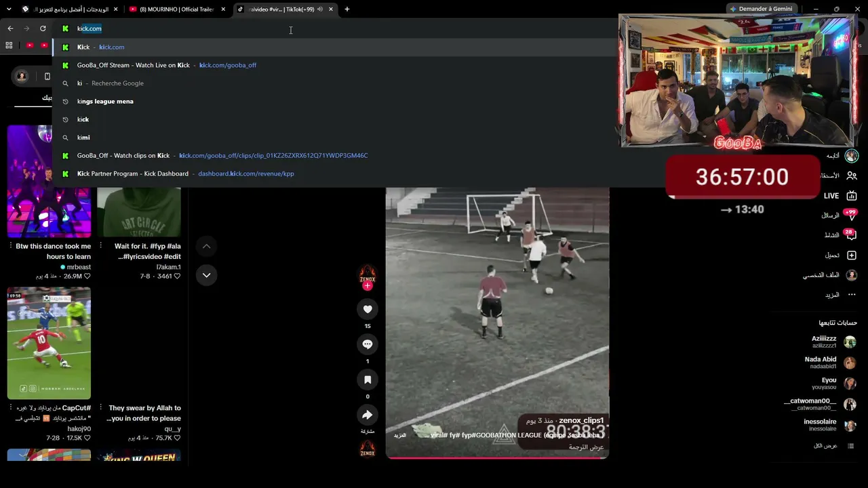Open Activity inbox with 28 badge
Viewport: 868px width, 488px height.
tap(852, 235)
